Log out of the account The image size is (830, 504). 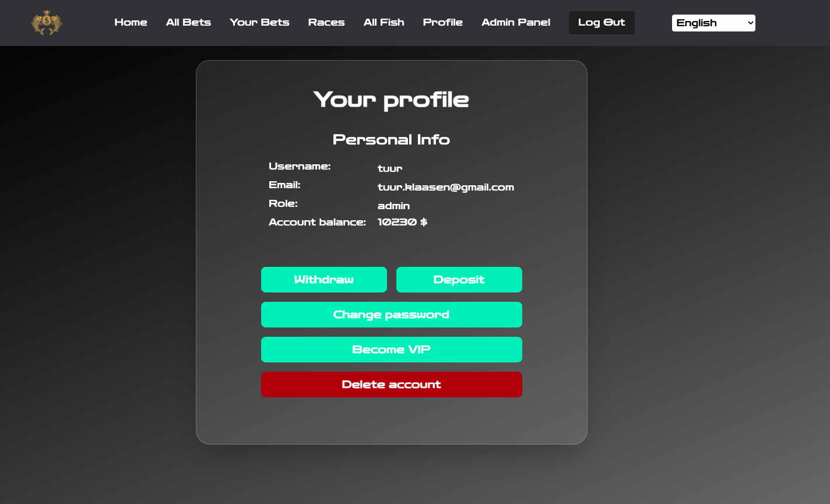point(602,23)
